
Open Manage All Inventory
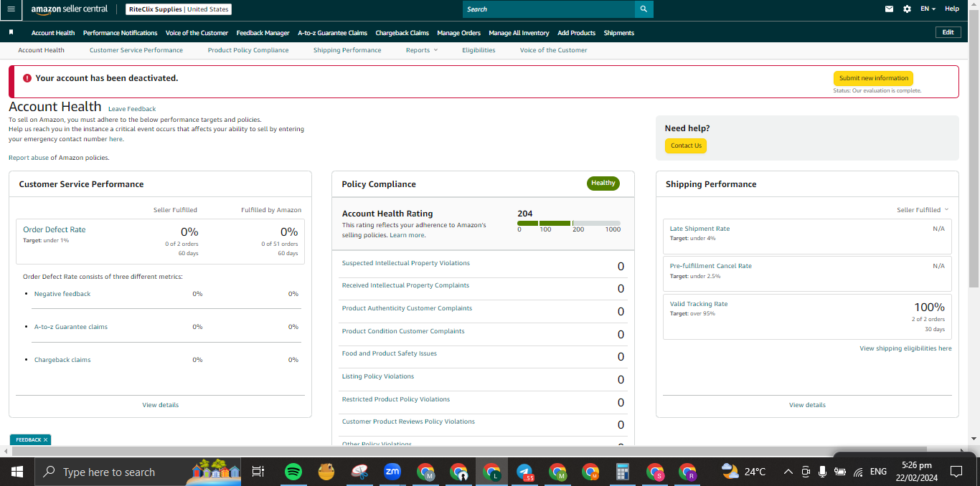[x=519, y=33]
